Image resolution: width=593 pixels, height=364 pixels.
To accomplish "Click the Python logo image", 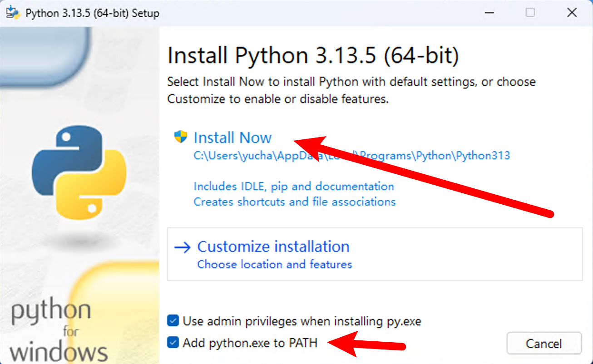I will (79, 172).
